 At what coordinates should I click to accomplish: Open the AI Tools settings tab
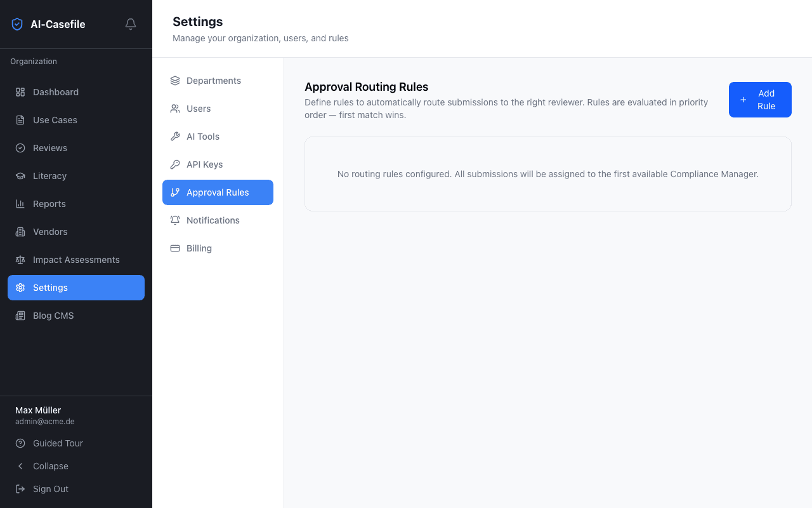(203, 136)
